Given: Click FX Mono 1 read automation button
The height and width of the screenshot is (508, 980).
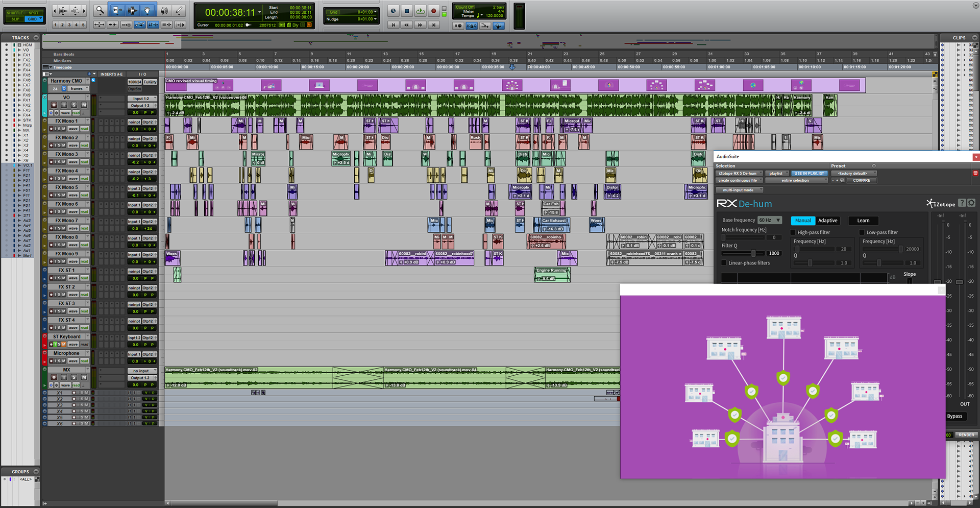Looking at the screenshot, I should pyautogui.click(x=84, y=129).
